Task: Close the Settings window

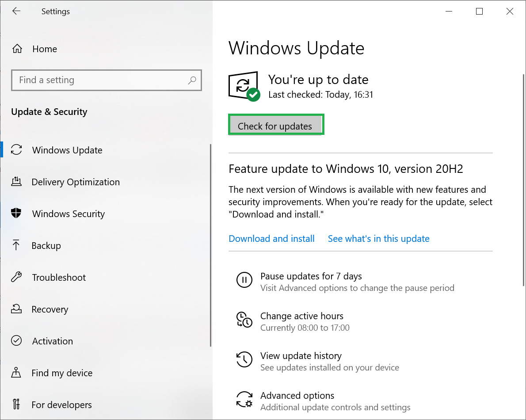Action: [510, 11]
